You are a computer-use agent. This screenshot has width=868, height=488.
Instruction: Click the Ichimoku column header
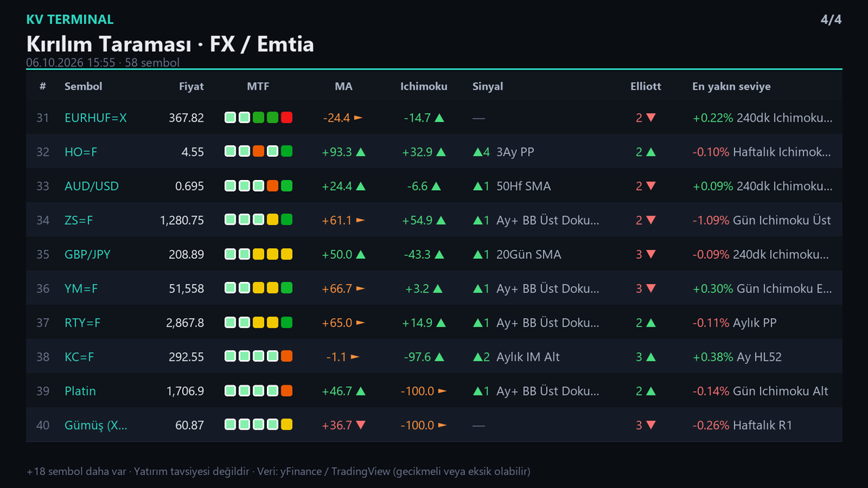[x=424, y=86]
